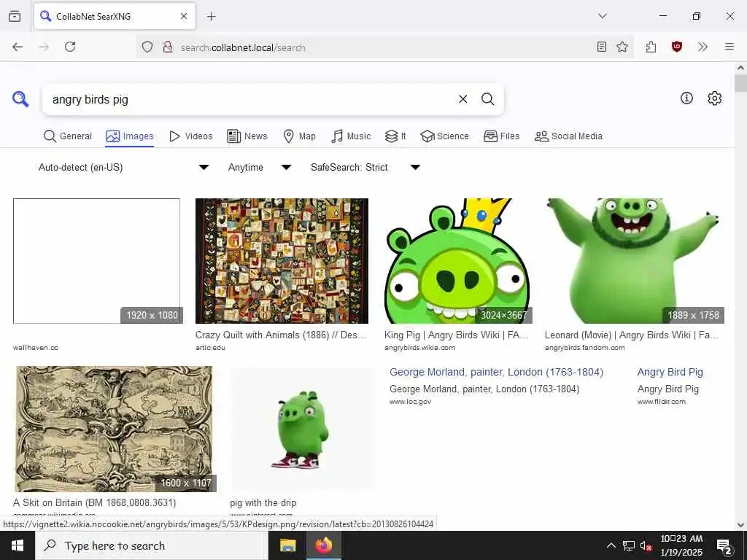Open SearXNG preferences gear icon
The width and height of the screenshot is (747, 560).
pyautogui.click(x=714, y=98)
